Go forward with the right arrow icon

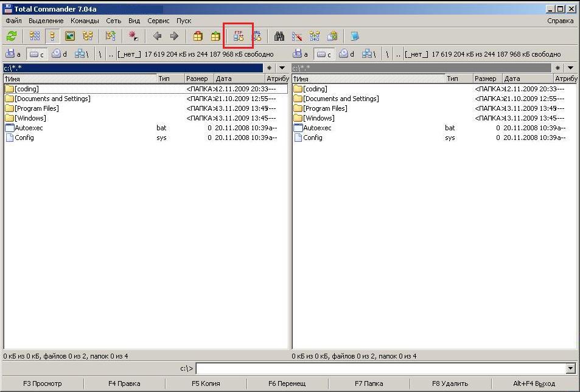click(x=174, y=37)
